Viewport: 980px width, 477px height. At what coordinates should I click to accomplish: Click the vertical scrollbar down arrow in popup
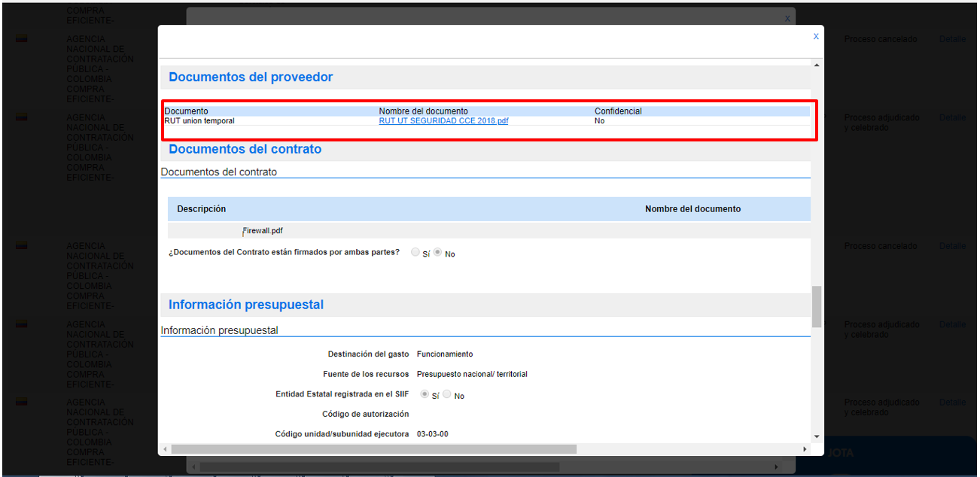(817, 436)
